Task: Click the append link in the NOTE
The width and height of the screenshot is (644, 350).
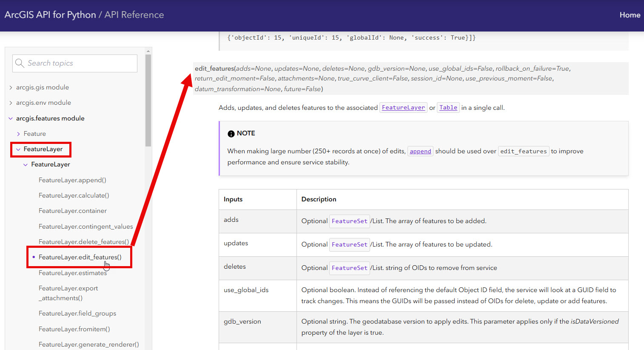Action: 420,151
